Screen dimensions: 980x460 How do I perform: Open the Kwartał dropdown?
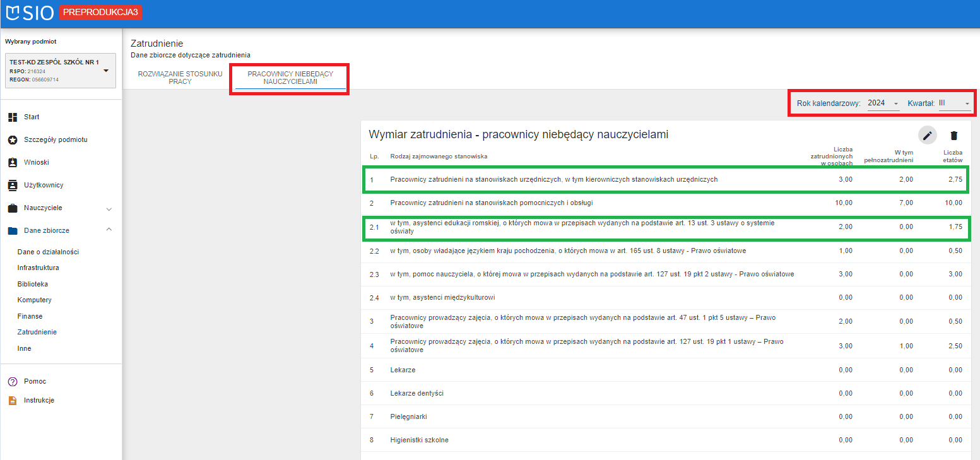[x=954, y=103]
